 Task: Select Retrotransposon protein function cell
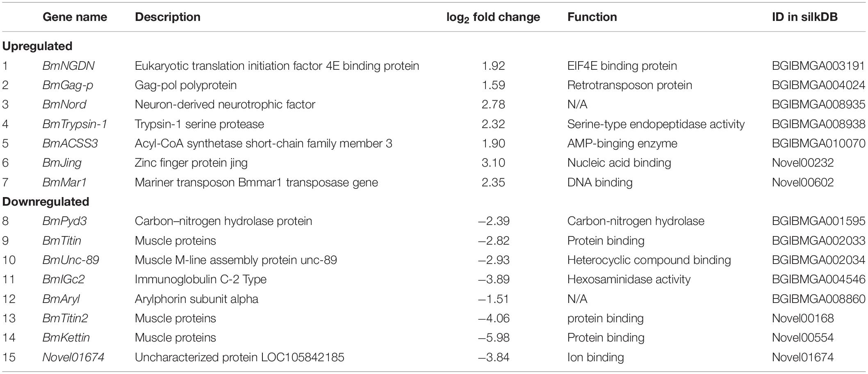[630, 85]
